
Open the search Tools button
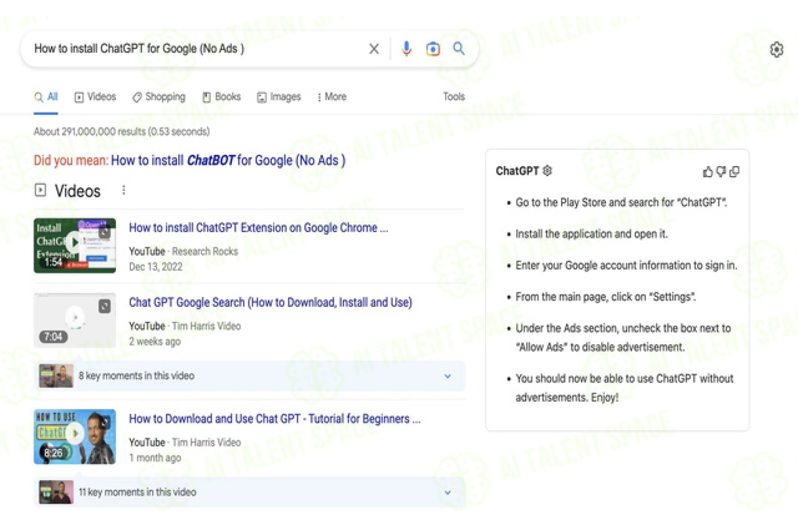point(454,97)
